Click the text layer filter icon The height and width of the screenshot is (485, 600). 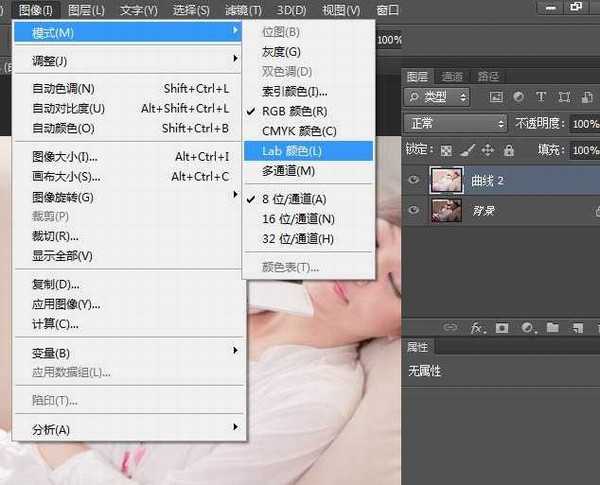point(541,97)
